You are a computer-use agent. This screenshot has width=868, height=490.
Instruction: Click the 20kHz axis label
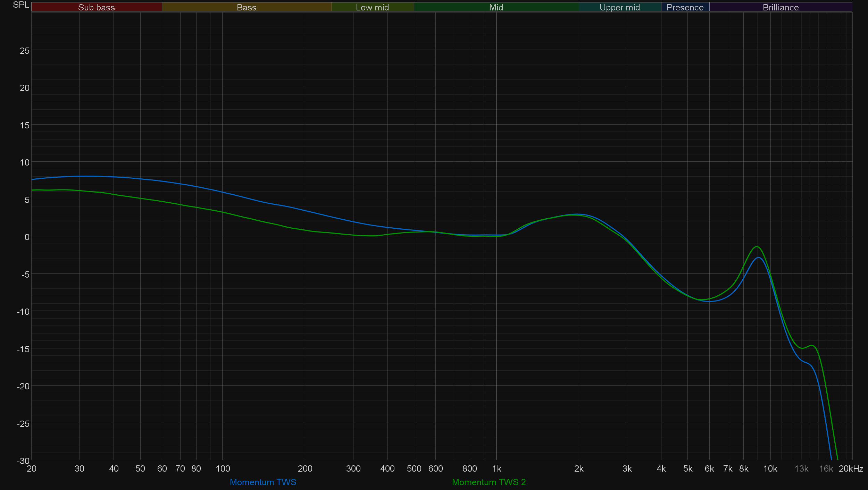[851, 469]
